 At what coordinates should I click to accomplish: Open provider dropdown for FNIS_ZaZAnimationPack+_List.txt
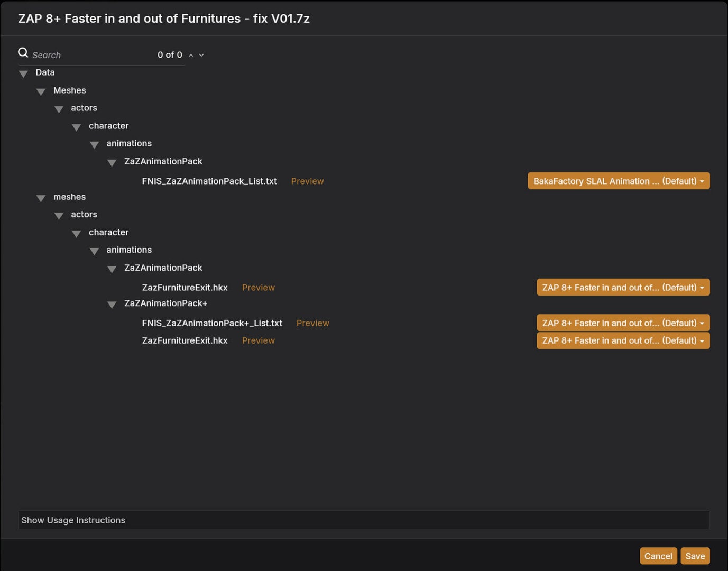pyautogui.click(x=623, y=323)
